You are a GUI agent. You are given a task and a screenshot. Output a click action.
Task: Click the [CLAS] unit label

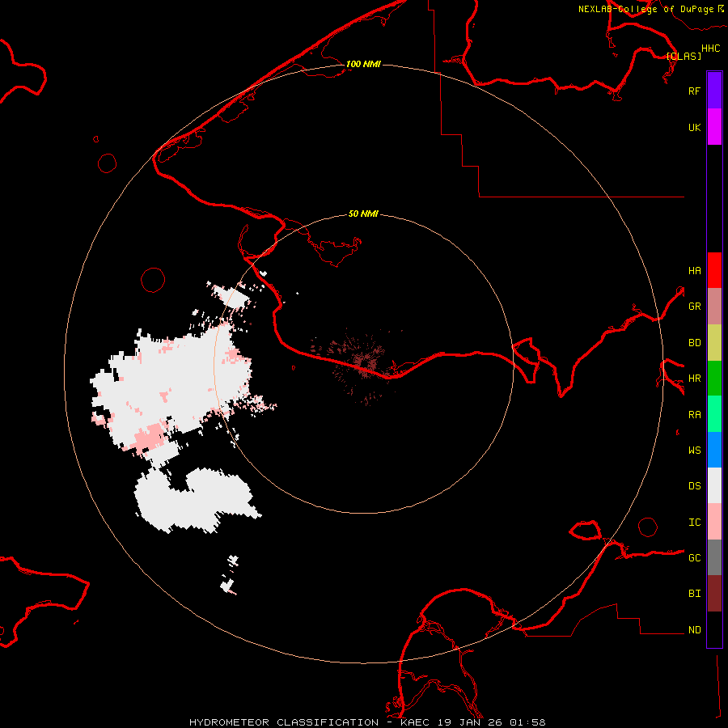point(684,56)
